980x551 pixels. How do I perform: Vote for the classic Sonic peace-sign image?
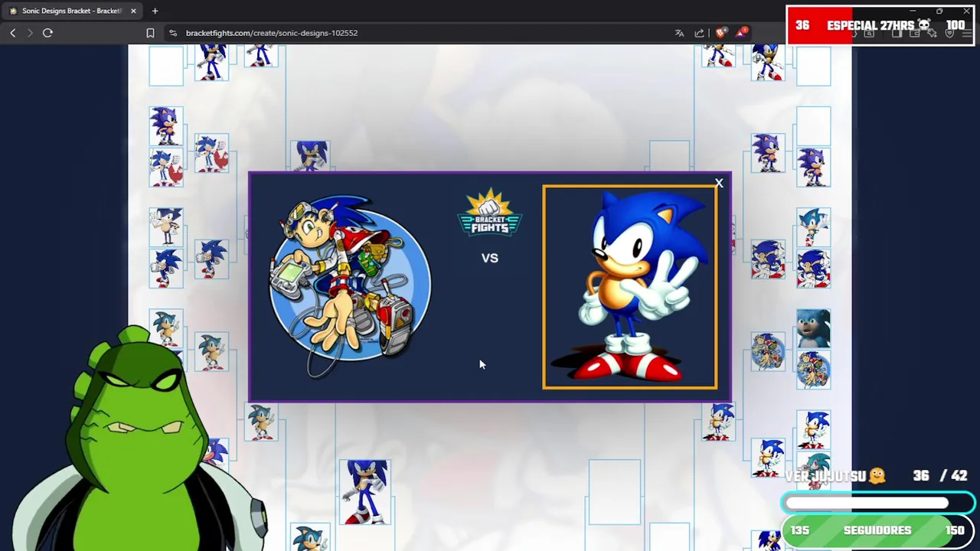pos(630,287)
